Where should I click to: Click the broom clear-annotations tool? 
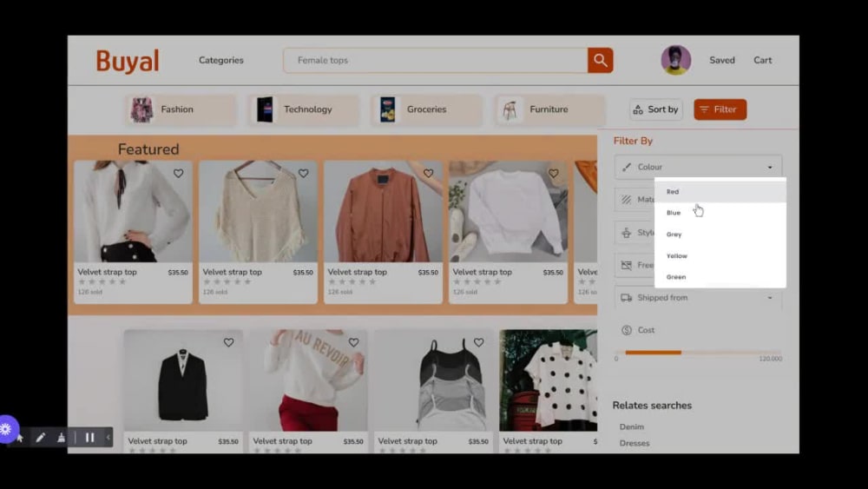(x=62, y=438)
